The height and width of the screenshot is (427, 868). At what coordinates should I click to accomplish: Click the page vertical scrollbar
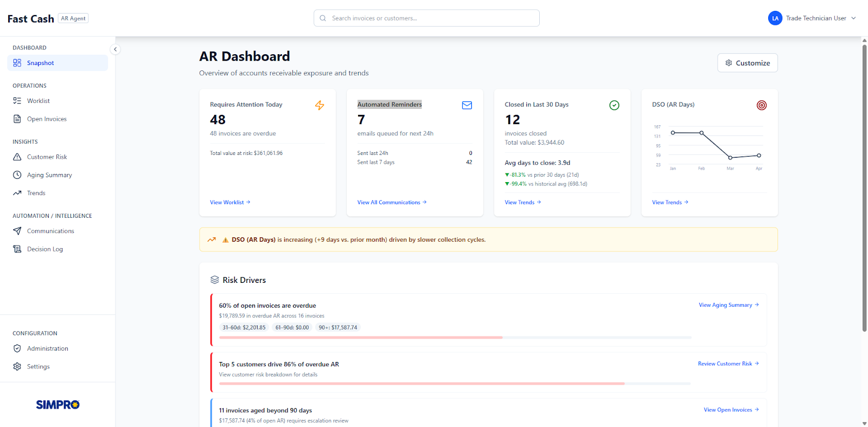click(x=864, y=188)
